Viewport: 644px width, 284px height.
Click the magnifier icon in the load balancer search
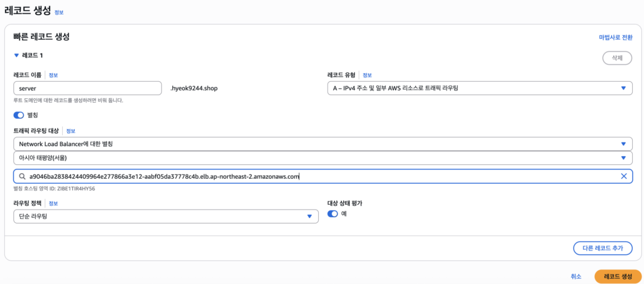pyautogui.click(x=22, y=176)
